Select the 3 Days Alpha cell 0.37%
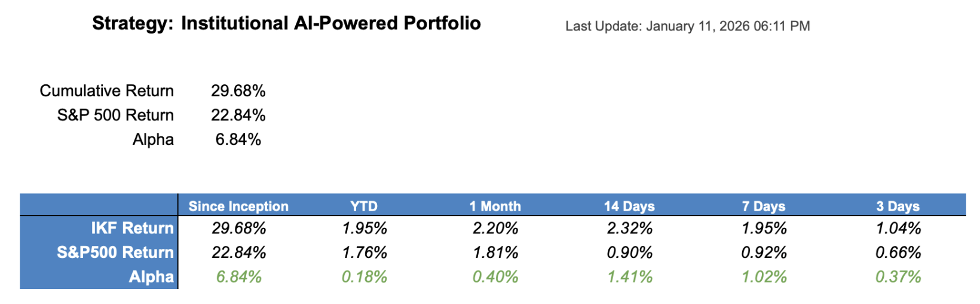 (898, 276)
